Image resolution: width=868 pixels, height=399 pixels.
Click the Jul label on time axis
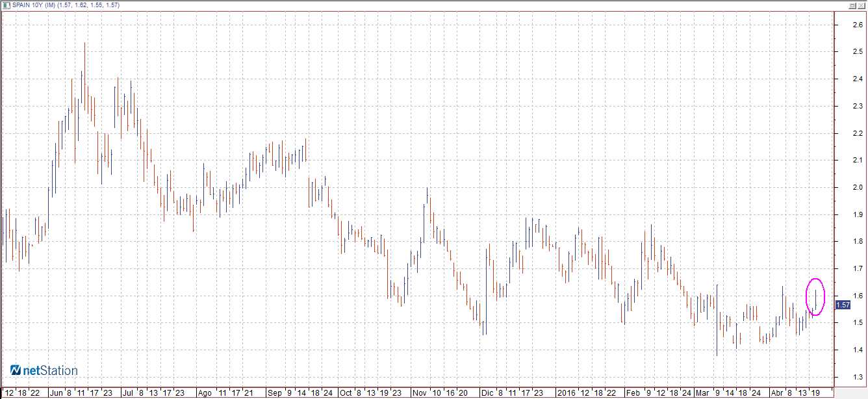[128, 393]
